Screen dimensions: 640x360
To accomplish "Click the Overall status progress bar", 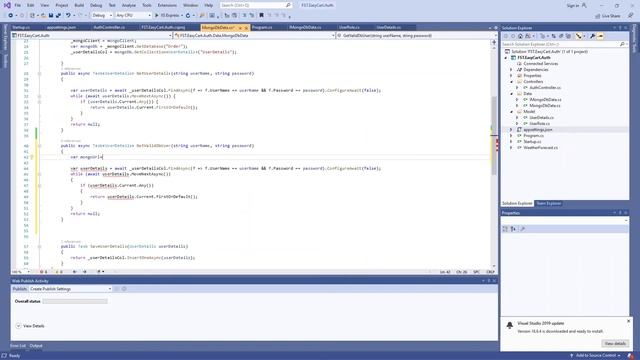I will pyautogui.click(x=75, y=301).
